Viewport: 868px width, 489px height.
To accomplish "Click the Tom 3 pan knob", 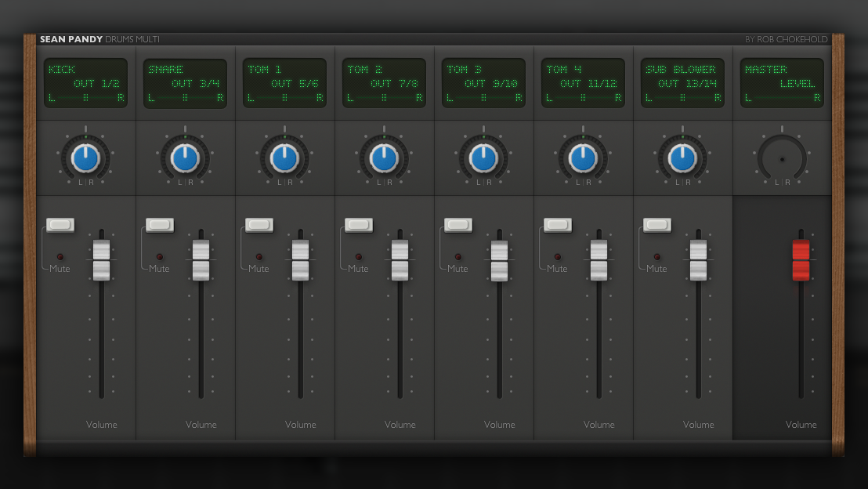I will point(483,158).
